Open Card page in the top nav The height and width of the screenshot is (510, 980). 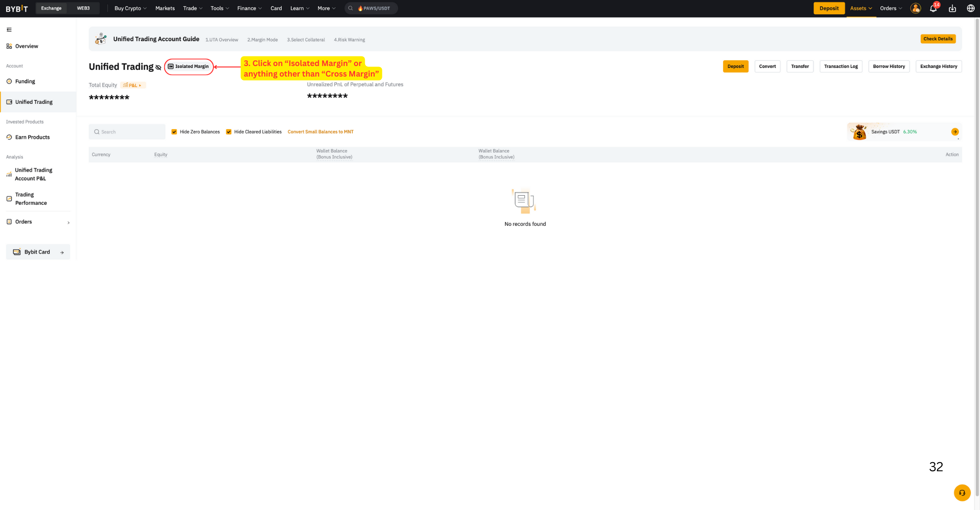pyautogui.click(x=276, y=8)
